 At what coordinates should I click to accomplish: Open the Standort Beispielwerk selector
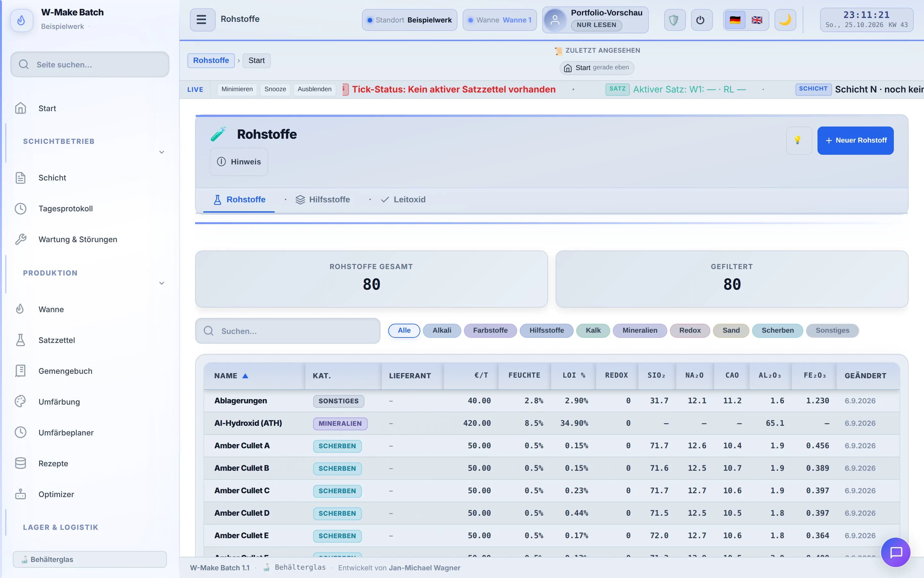(x=409, y=20)
